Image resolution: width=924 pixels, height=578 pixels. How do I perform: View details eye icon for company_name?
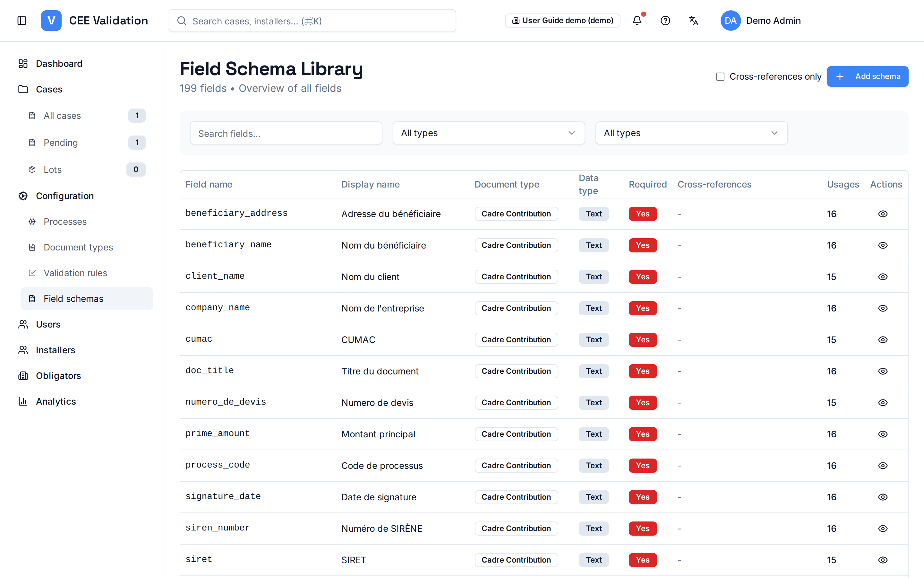pos(883,308)
